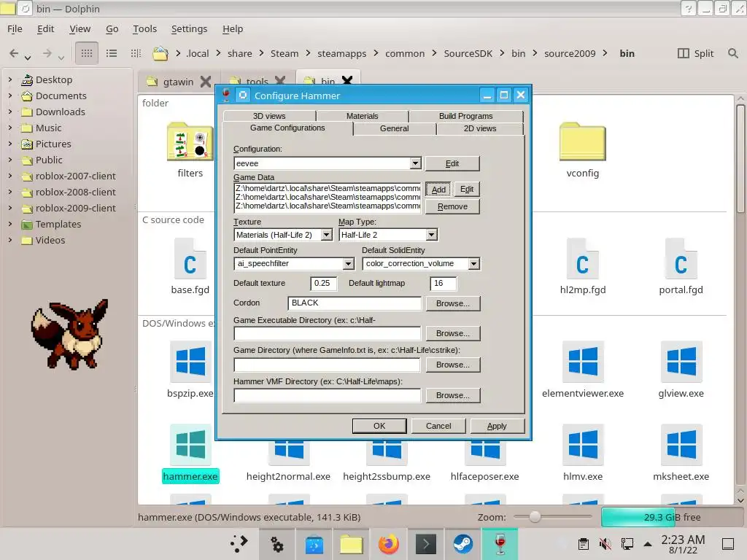Switch to the Materials tab
This screenshot has height=560, width=747.
point(362,116)
